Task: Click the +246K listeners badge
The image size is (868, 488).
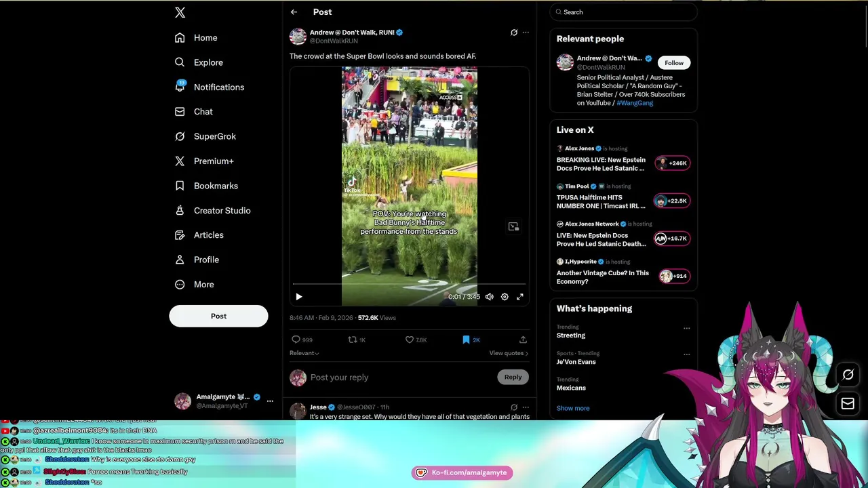Action: (x=673, y=163)
